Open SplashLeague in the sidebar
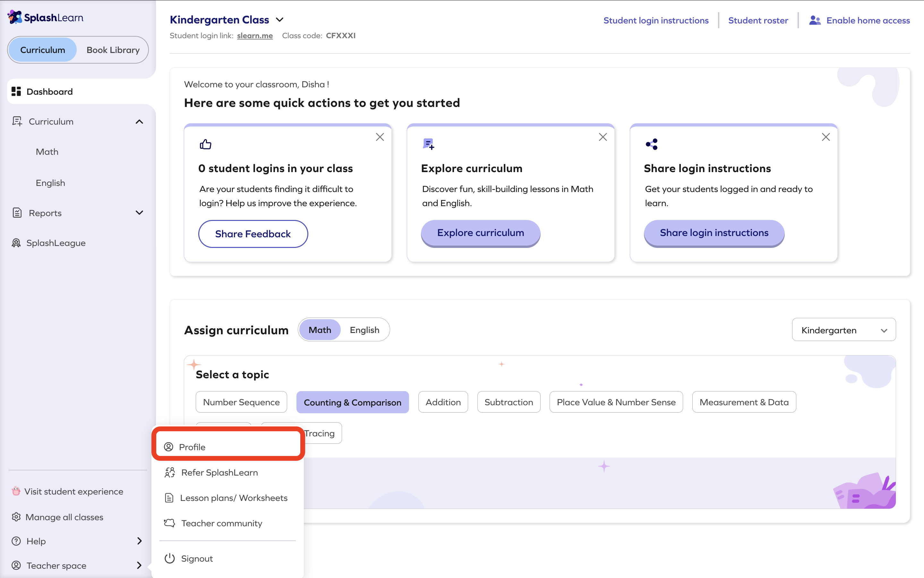The height and width of the screenshot is (578, 924). pos(56,243)
